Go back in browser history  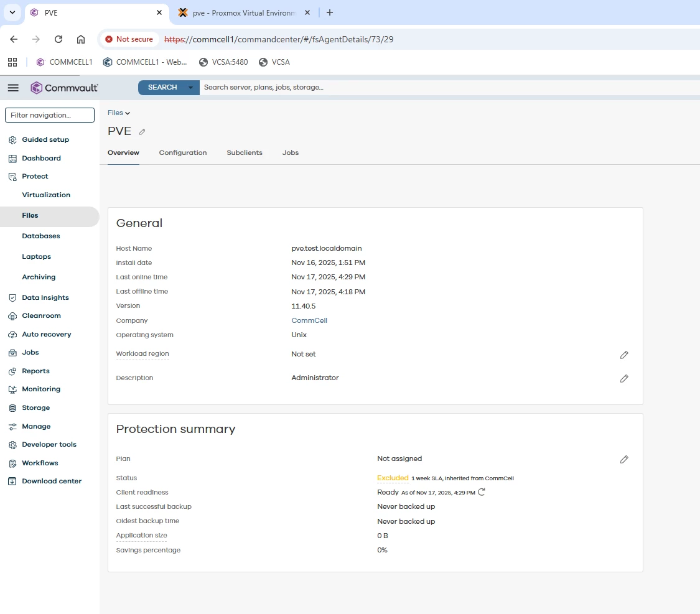tap(14, 39)
